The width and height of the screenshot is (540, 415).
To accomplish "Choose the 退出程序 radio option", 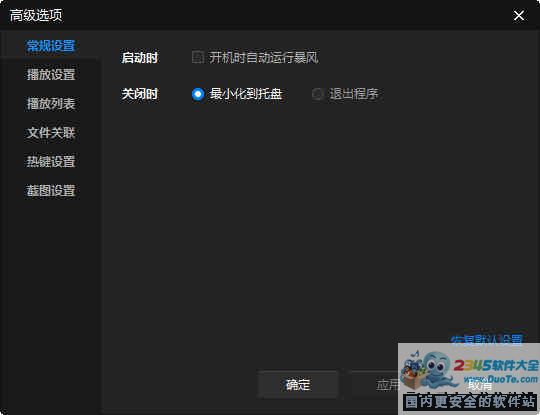I will point(317,94).
